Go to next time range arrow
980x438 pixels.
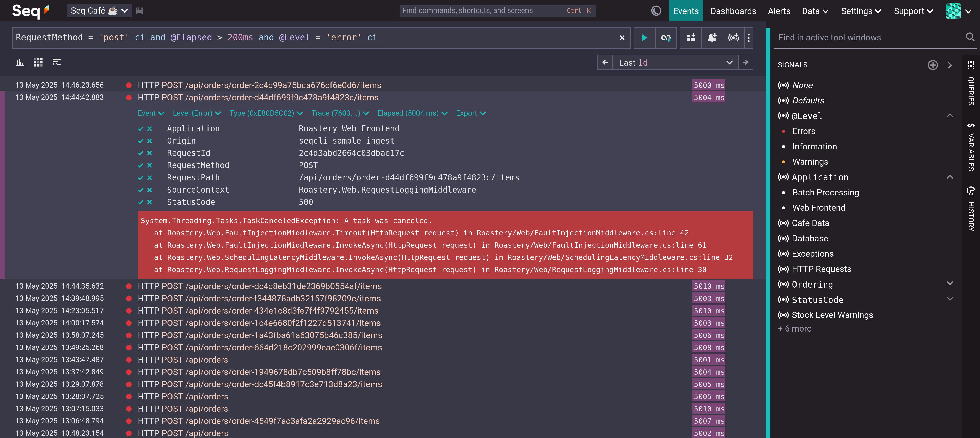[x=746, y=63]
